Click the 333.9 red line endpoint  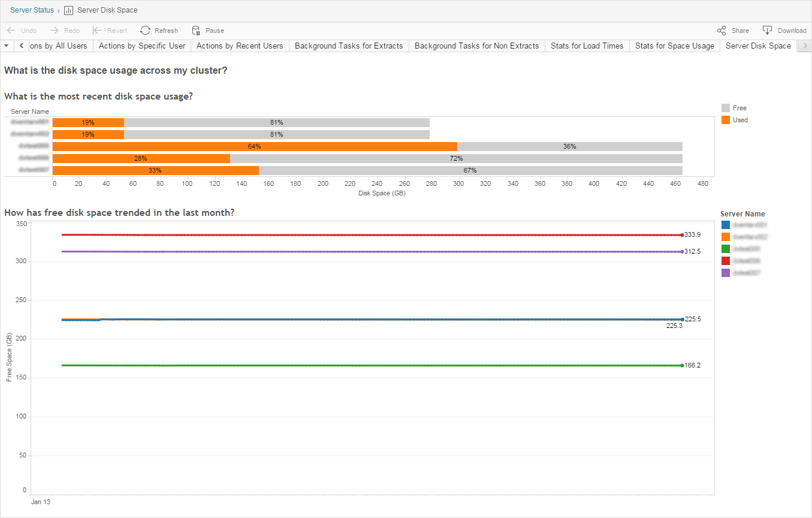pyautogui.click(x=682, y=235)
